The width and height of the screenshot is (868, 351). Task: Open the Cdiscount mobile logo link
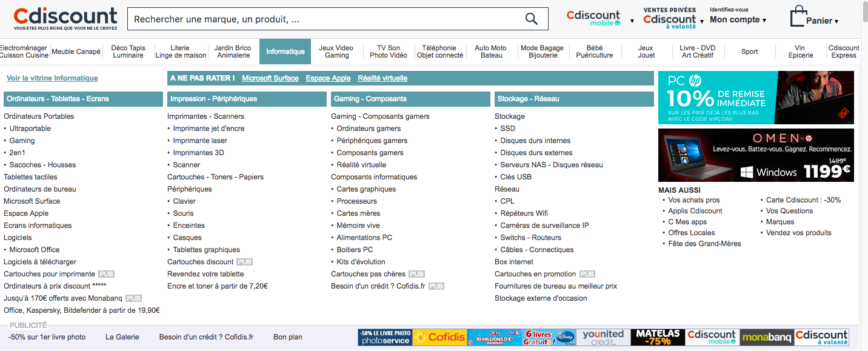coord(594,18)
